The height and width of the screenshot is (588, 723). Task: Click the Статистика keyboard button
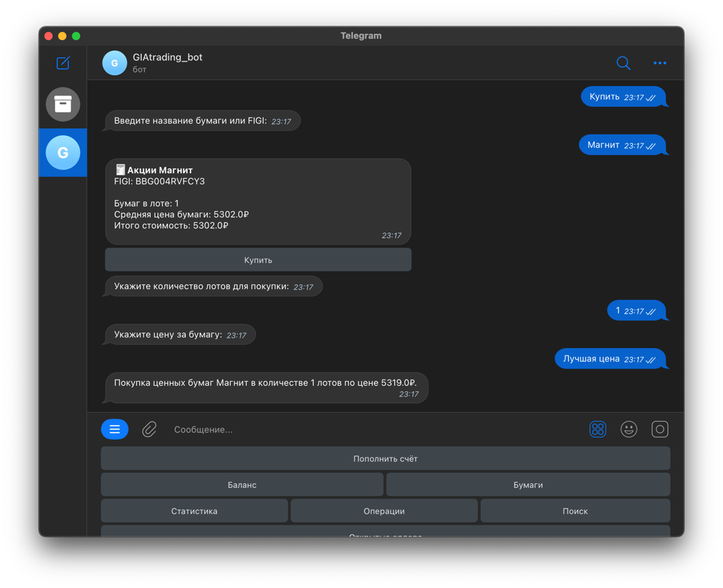[x=194, y=511]
